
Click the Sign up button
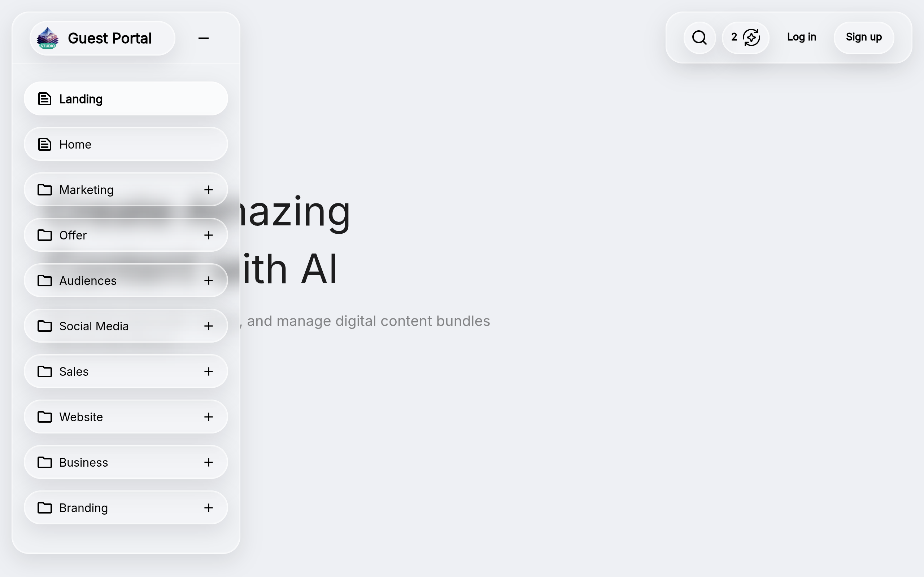864,38
